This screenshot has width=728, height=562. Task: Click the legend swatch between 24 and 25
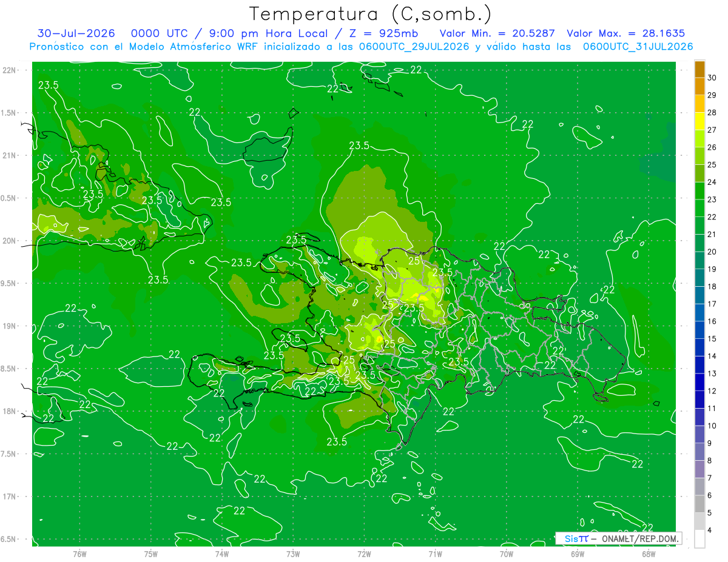pyautogui.click(x=699, y=173)
